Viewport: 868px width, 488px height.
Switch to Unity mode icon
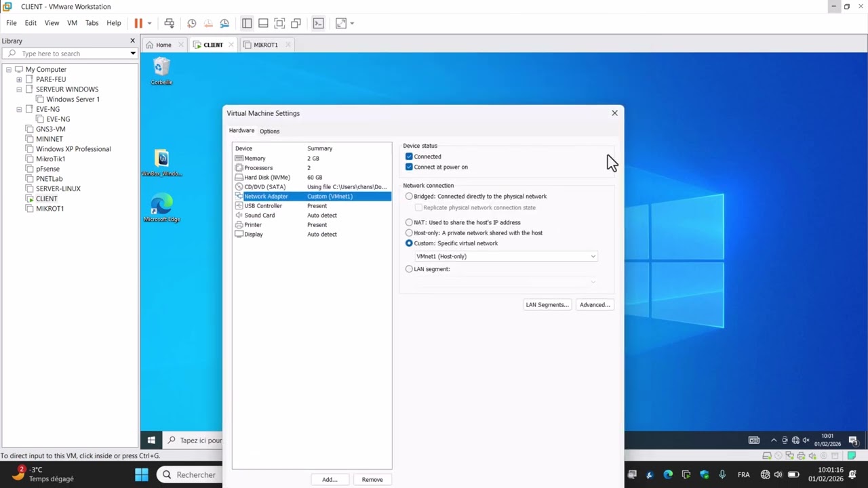[x=296, y=23]
